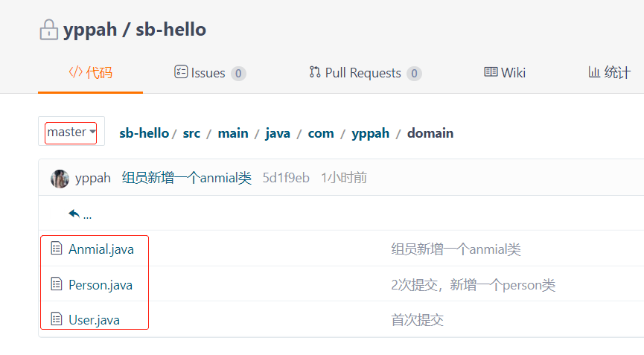
Task: Open the master branch dropdown
Action: (x=71, y=132)
